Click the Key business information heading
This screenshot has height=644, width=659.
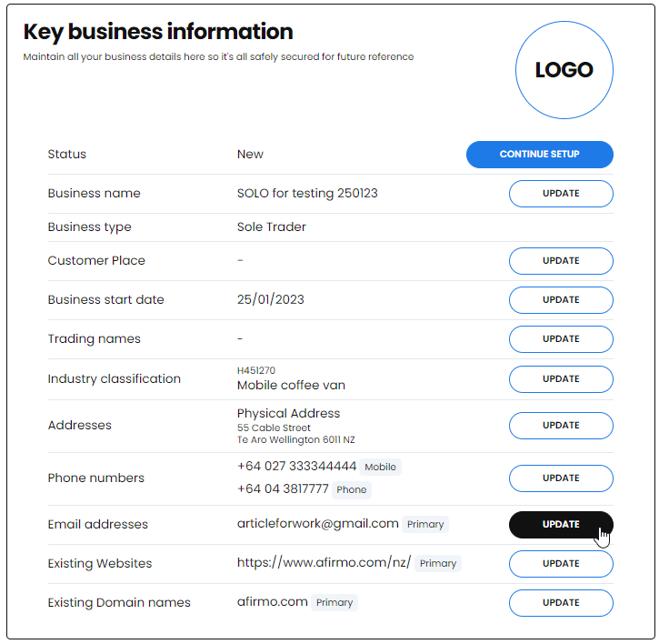(158, 32)
